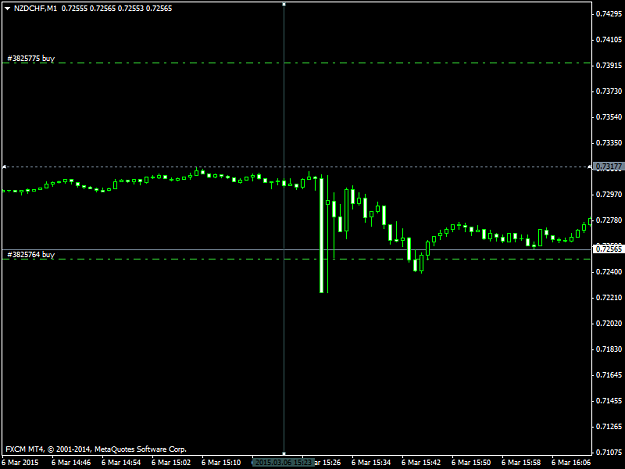
Task: Click the current price tag 0.72565
Action: pos(608,249)
